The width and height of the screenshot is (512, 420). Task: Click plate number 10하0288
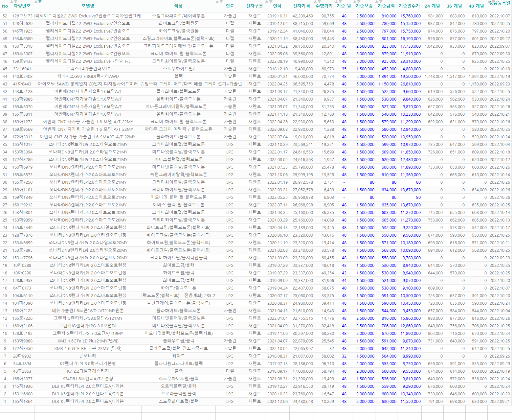pyautogui.click(x=22, y=266)
